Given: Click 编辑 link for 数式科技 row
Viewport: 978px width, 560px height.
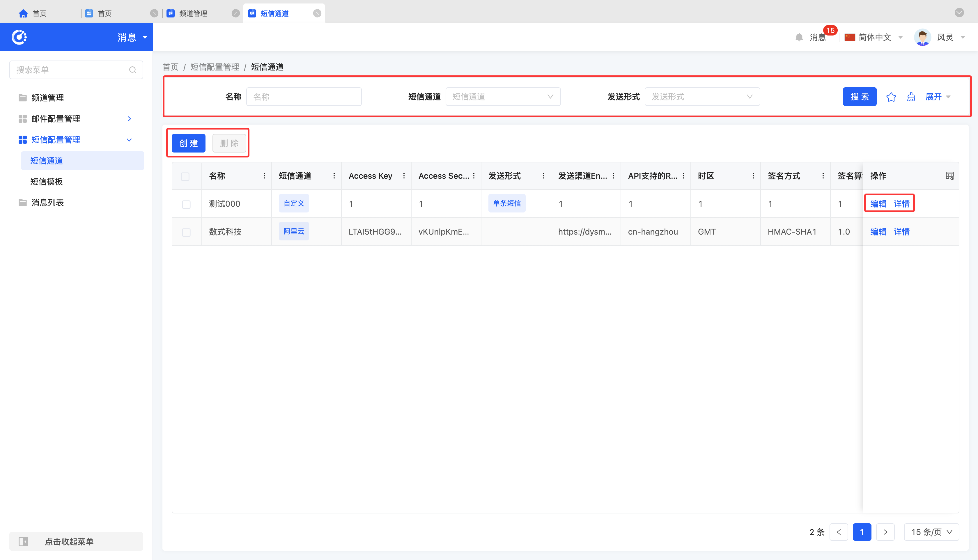Looking at the screenshot, I should (878, 232).
